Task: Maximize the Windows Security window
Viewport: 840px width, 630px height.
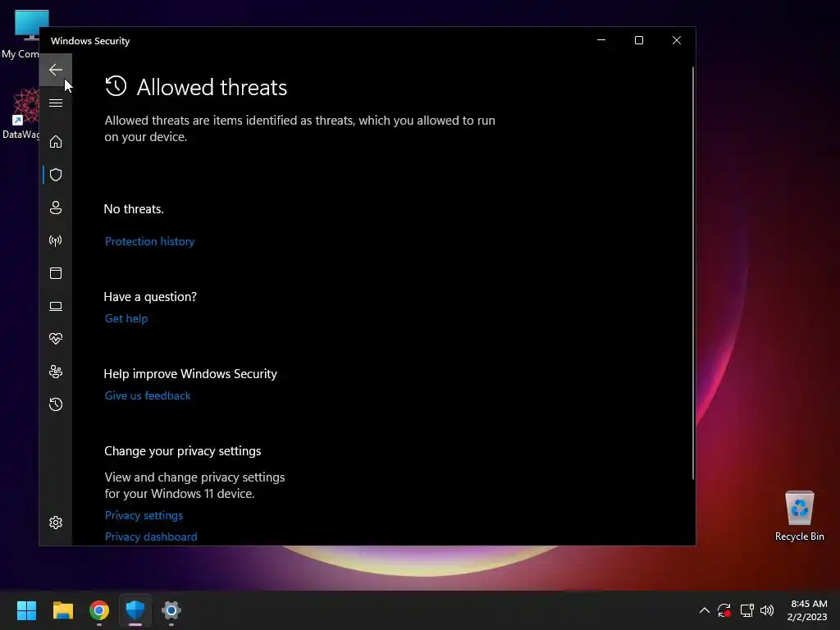Action: pyautogui.click(x=638, y=41)
